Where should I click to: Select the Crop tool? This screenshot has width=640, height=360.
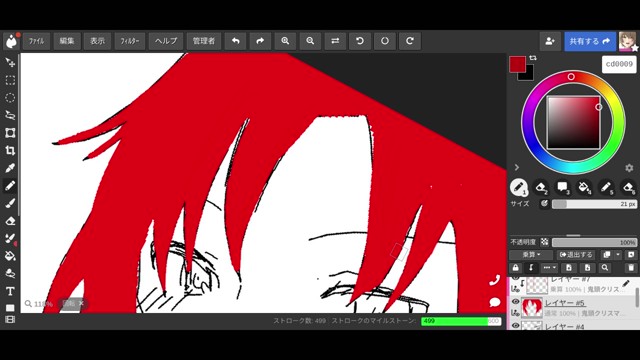[10, 150]
